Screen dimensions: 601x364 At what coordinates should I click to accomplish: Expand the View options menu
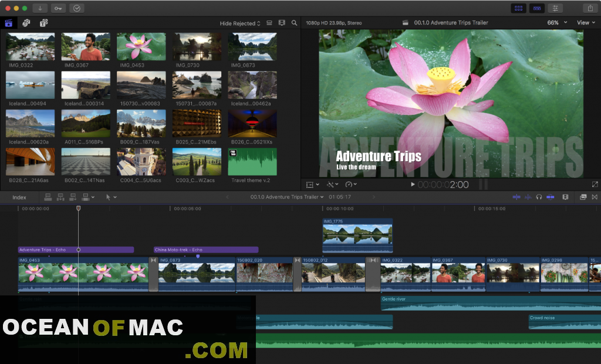[585, 23]
